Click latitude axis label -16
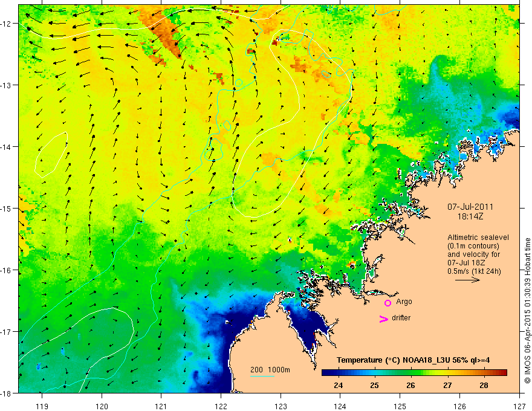 tap(6, 270)
